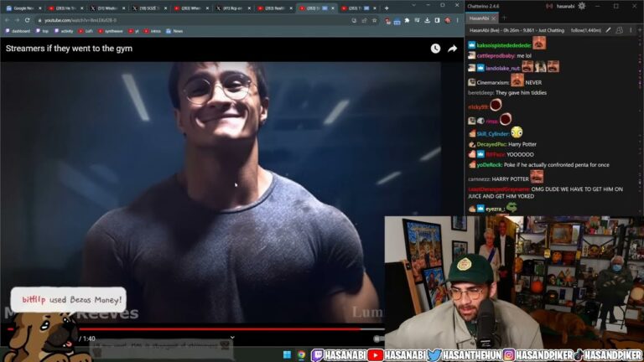Open Chatterino split three-dot menu

click(x=631, y=30)
